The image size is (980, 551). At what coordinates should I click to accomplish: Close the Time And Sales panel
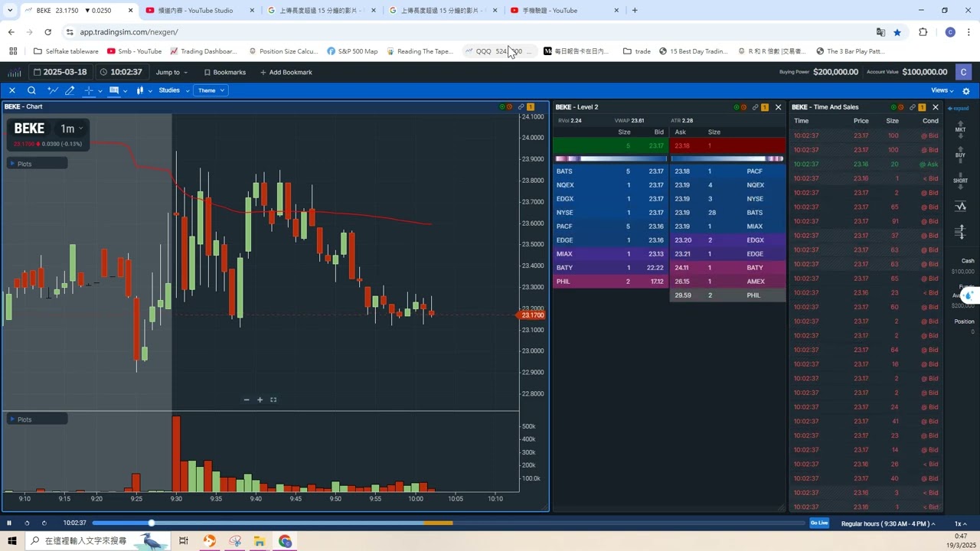(x=936, y=107)
